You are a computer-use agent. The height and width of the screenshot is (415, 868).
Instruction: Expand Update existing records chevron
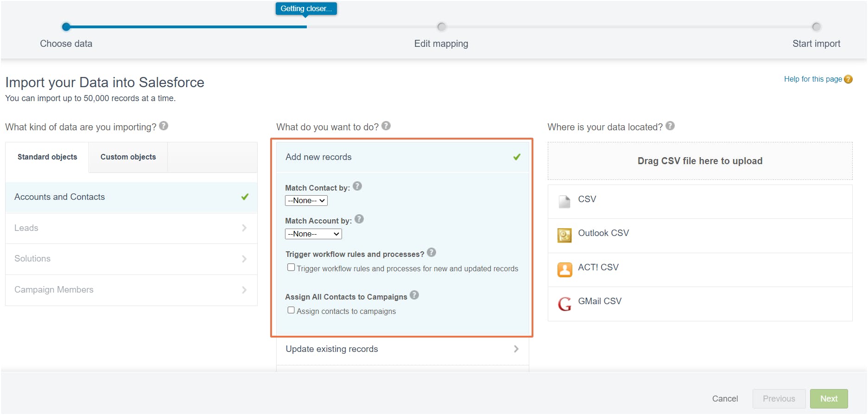pos(516,349)
